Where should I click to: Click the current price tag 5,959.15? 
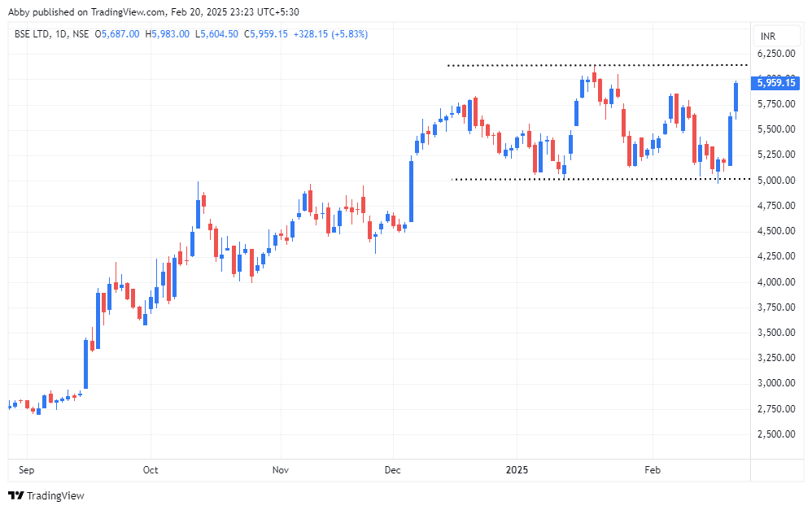[x=776, y=83]
